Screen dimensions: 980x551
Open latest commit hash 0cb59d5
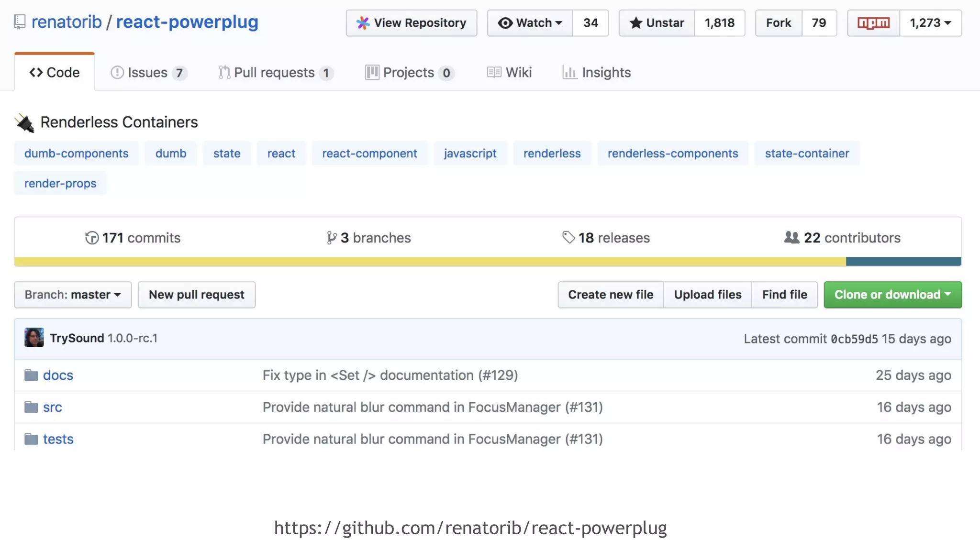point(854,339)
